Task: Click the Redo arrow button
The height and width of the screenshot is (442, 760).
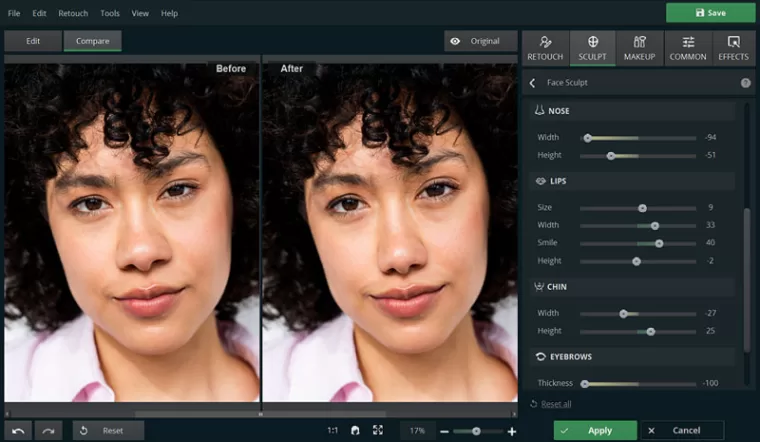Action: [48, 431]
